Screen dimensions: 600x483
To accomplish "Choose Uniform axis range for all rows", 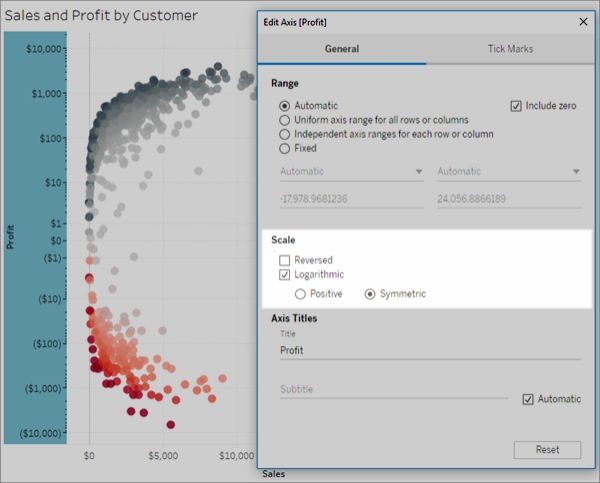I will pyautogui.click(x=286, y=120).
